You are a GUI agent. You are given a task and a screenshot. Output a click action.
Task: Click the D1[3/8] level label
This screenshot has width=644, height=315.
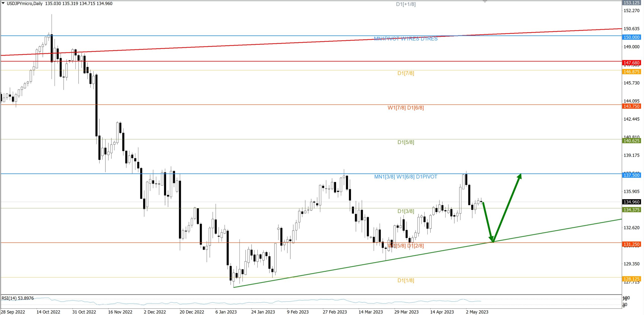[406, 211]
